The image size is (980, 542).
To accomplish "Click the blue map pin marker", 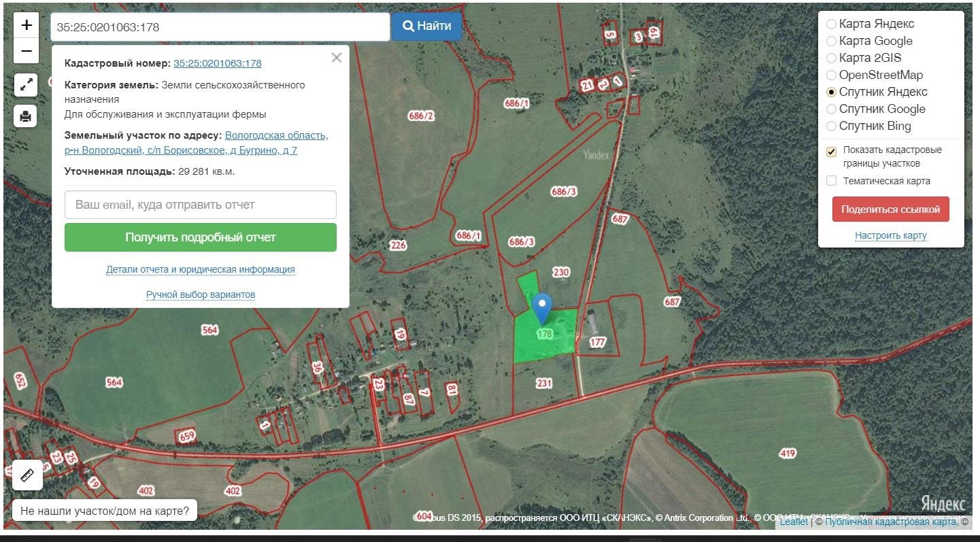I will (542, 308).
